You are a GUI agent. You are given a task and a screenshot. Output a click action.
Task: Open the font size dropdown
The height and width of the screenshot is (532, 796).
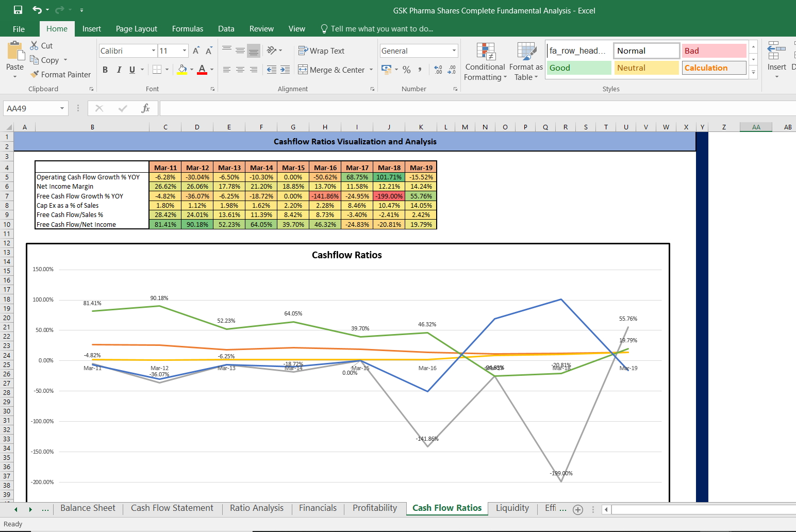tap(185, 51)
